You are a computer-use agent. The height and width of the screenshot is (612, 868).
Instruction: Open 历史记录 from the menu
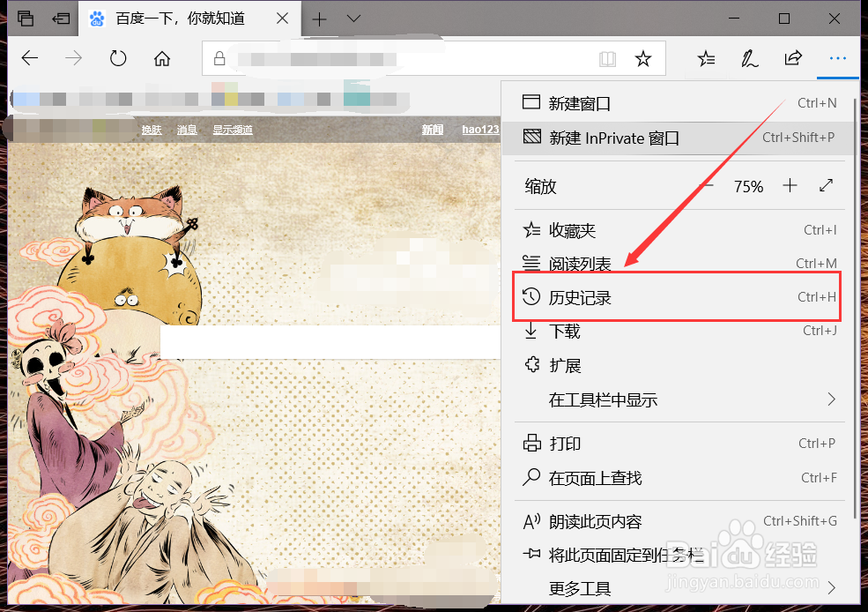[x=680, y=297]
